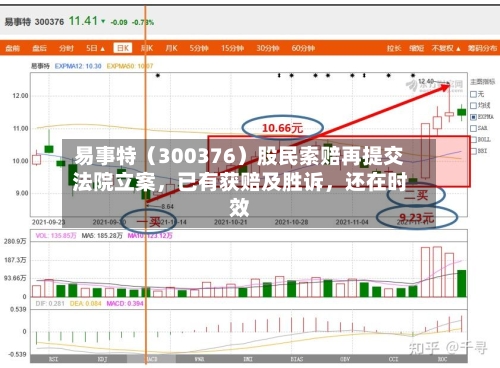Switch to the 分时 intraday chart

pyautogui.click(x=66, y=48)
